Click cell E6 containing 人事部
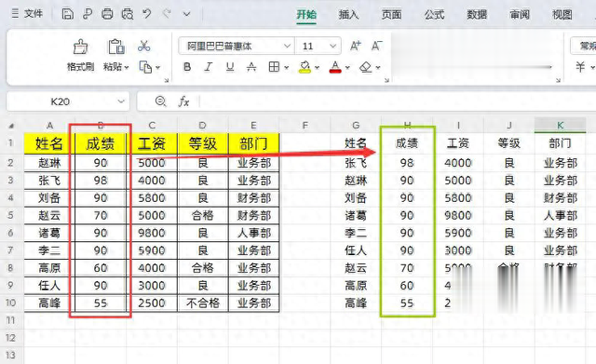Viewport: 596px width, 364px height. [x=253, y=233]
